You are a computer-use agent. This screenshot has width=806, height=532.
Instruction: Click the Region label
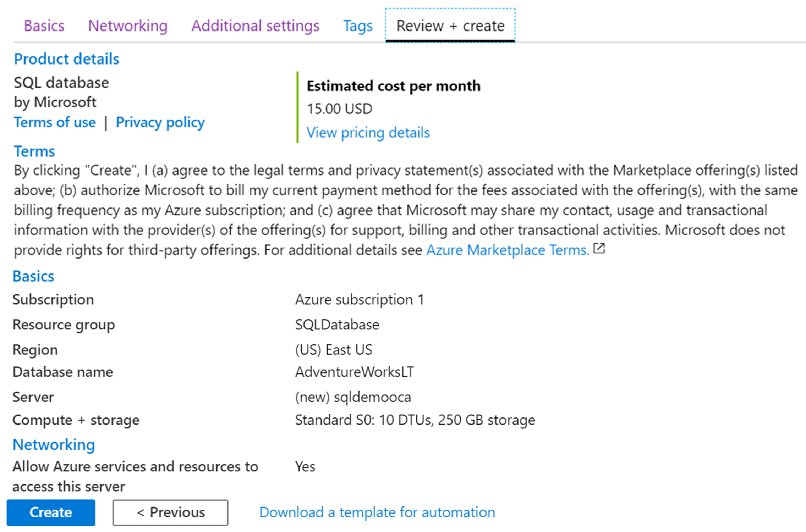pyautogui.click(x=35, y=350)
